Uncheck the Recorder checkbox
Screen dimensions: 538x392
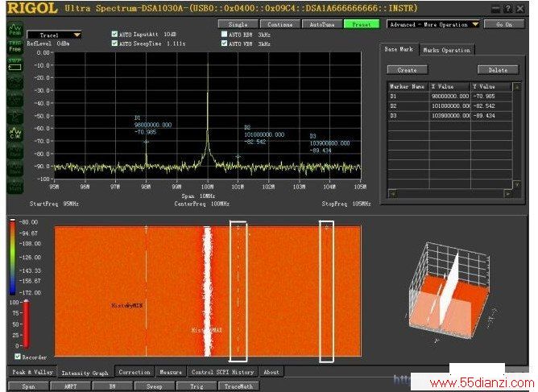pos(18,357)
